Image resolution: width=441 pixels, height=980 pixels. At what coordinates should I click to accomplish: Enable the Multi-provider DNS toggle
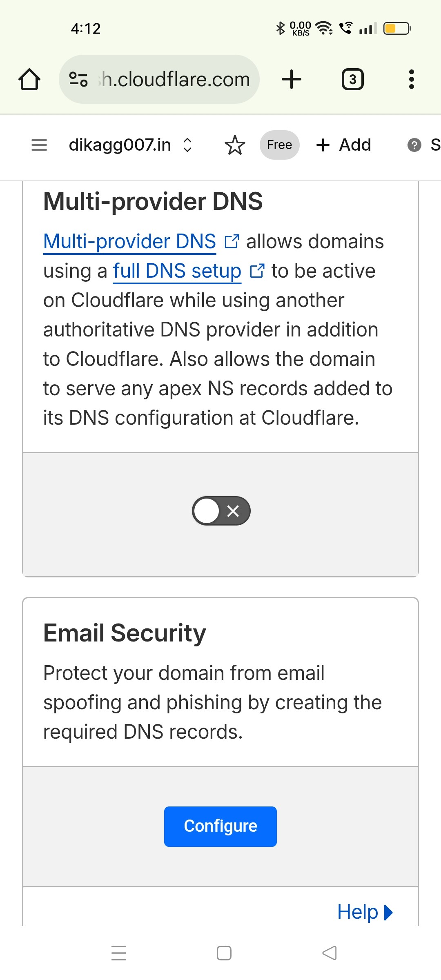coord(221,511)
